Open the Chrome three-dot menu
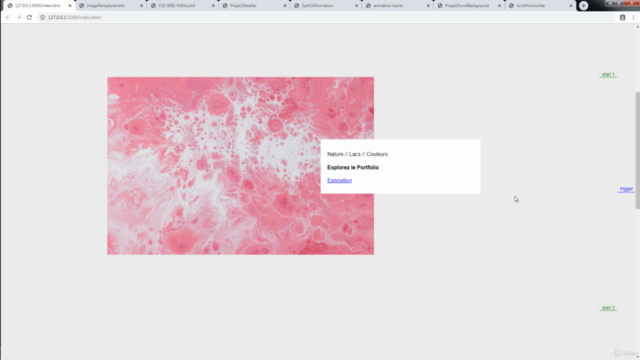This screenshot has width=640, height=360. pyautogui.click(x=633, y=18)
